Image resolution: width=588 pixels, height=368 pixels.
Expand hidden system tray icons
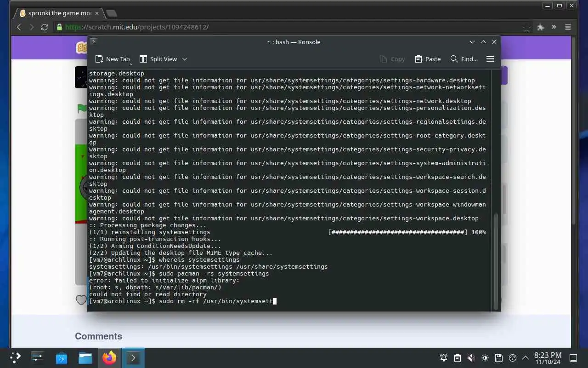(526, 358)
